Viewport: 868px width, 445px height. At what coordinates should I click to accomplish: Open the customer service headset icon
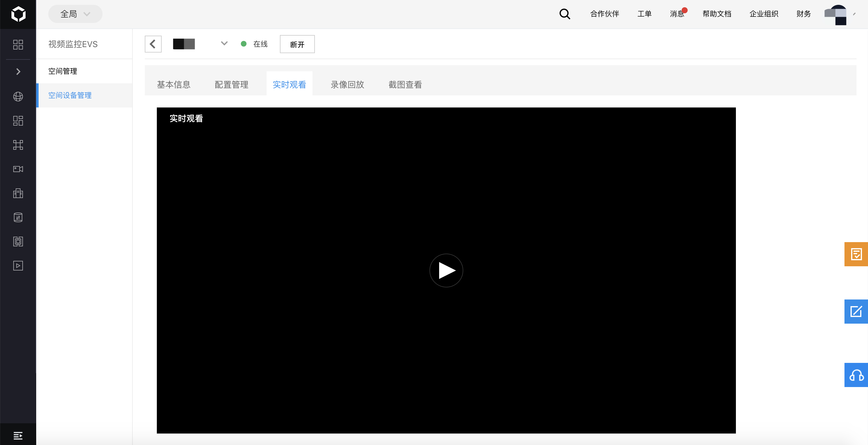pos(856,375)
